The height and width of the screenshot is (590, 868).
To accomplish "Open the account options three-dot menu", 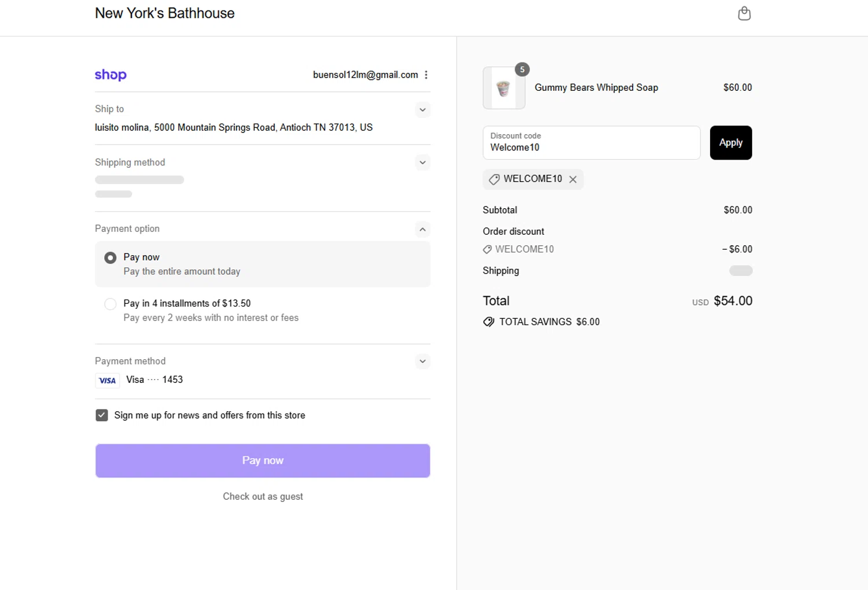I will (x=426, y=75).
